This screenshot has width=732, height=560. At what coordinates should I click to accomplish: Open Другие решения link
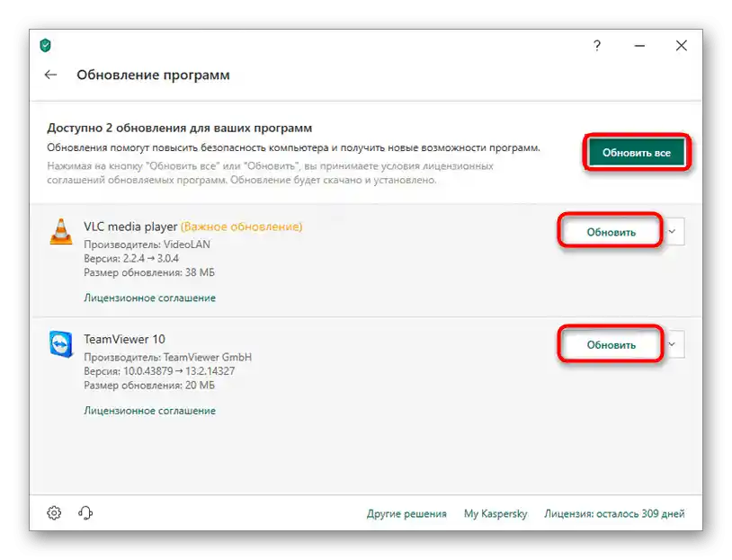406,514
